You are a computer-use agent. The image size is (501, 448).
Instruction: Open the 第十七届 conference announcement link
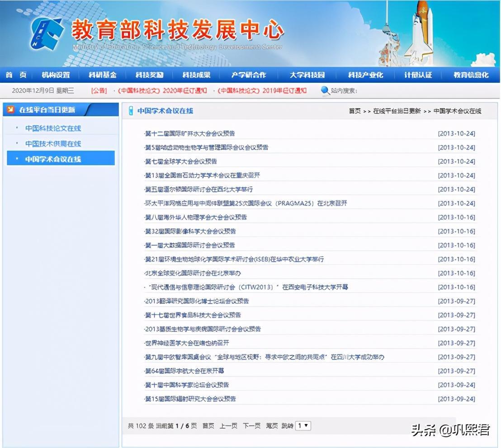coord(193,315)
